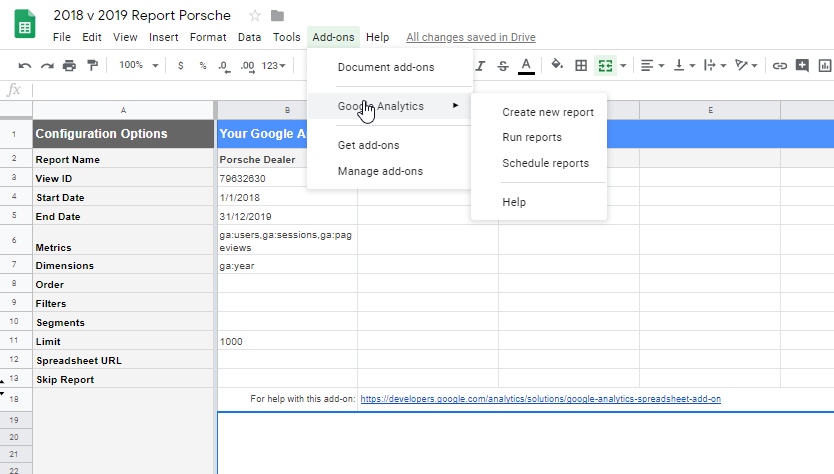Expand hidden rows arrow below row 13
Image resolution: width=834 pixels, height=474 pixels.
pyautogui.click(x=3, y=394)
